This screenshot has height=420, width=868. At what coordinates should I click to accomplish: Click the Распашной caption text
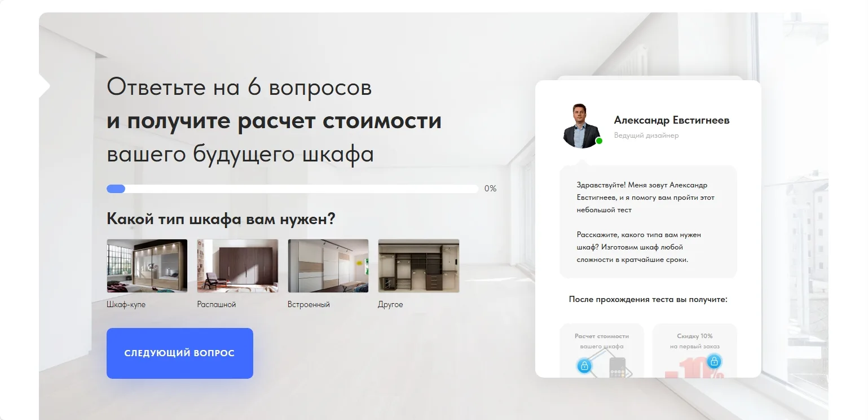[x=217, y=305]
